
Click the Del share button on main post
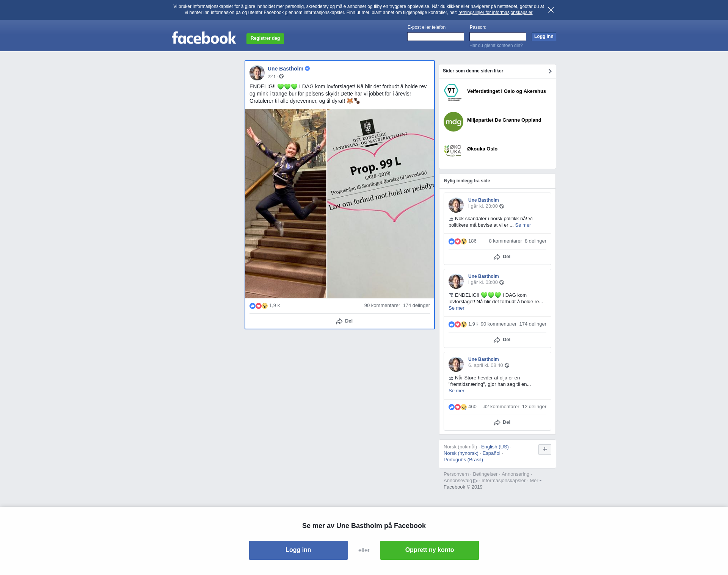344,321
